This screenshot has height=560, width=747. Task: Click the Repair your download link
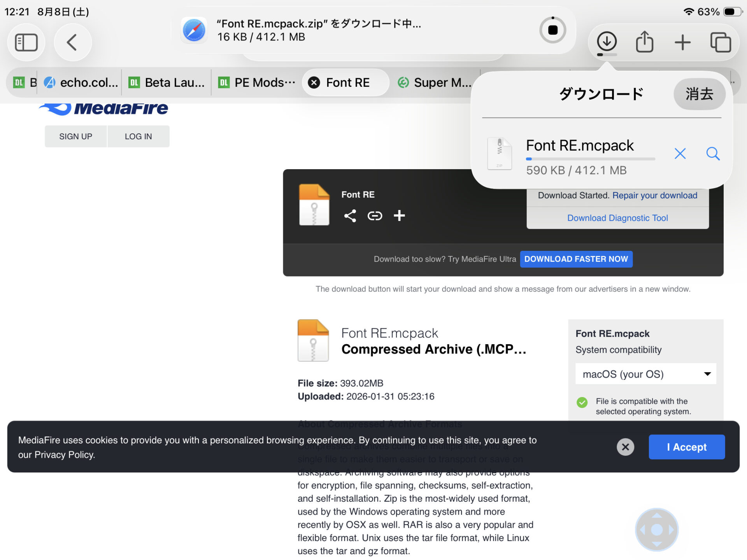(655, 195)
